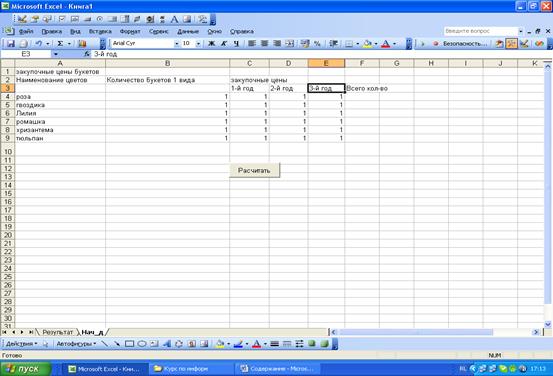Open the font size 10 dropdown
This screenshot has height=376, width=553.
pyautogui.click(x=198, y=44)
